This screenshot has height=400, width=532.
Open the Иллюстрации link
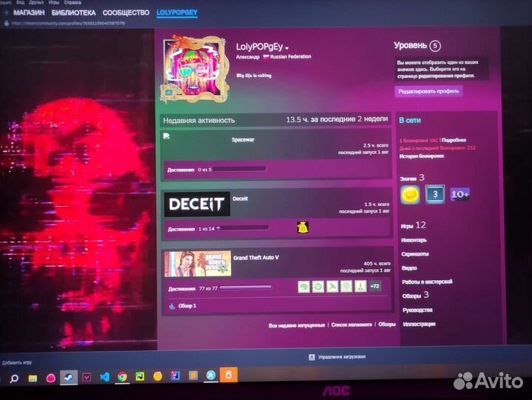(419, 324)
